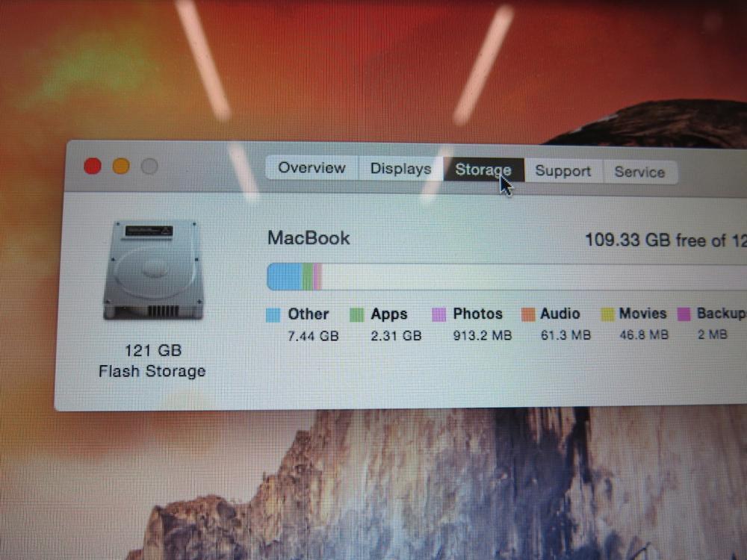Click the '913.2 MB' value
This screenshot has height=560, width=747.
point(482,335)
